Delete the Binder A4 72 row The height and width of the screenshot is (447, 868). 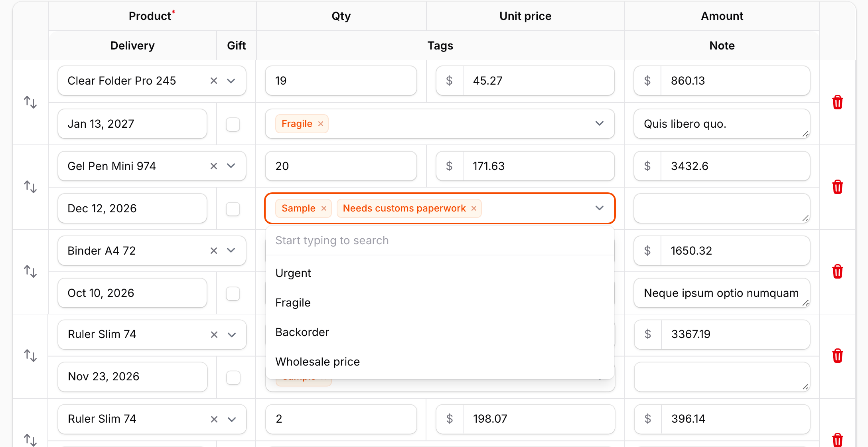(x=837, y=271)
